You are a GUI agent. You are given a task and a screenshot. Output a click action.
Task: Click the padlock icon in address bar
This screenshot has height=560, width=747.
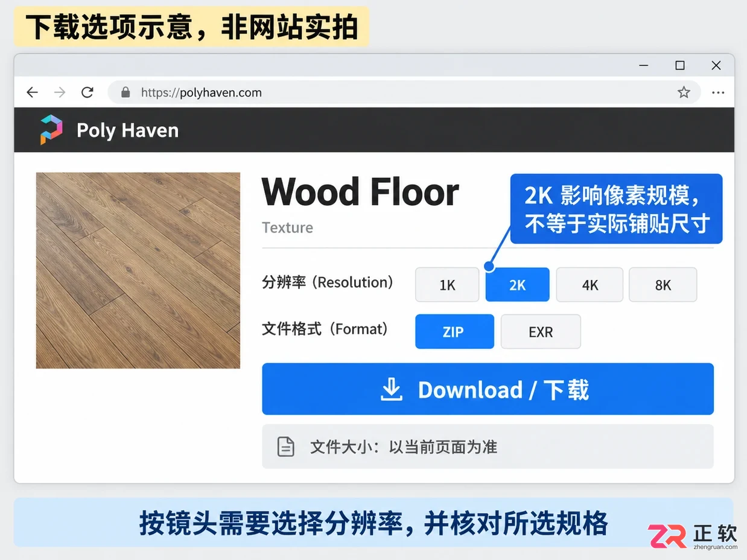point(126,92)
